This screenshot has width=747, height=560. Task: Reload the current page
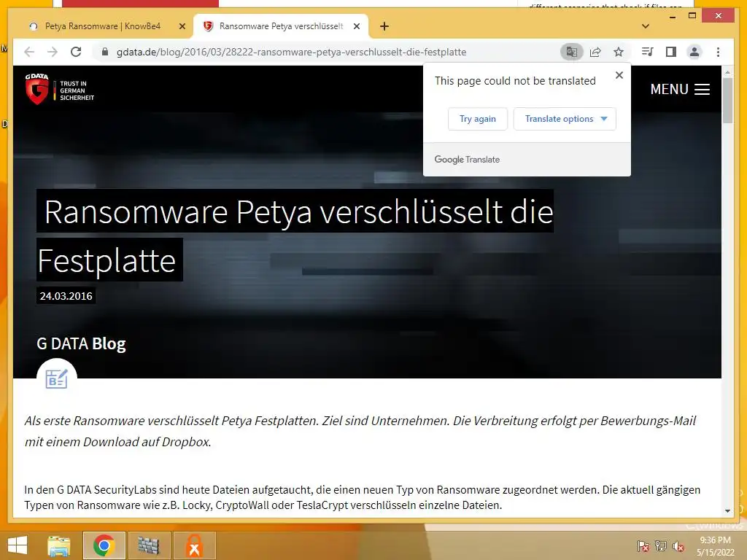[76, 52]
